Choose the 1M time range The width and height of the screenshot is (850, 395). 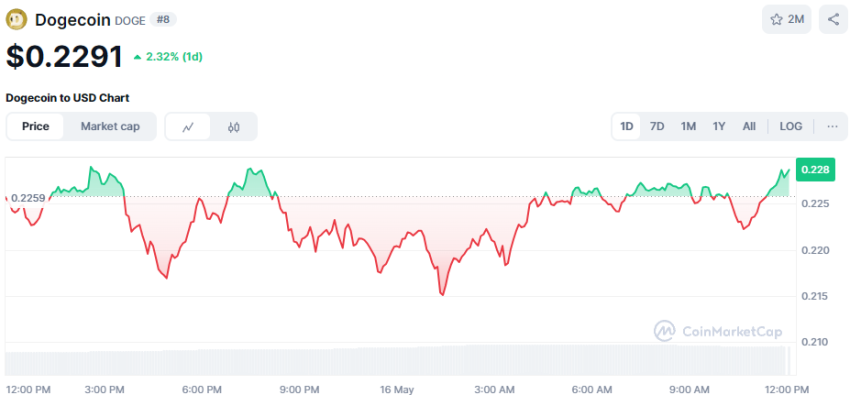(688, 126)
